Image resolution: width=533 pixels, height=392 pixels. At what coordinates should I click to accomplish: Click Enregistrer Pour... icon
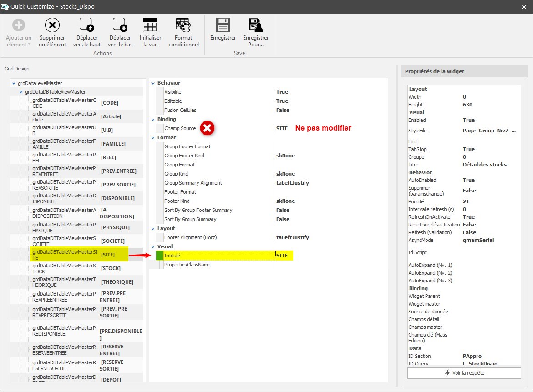point(255,25)
